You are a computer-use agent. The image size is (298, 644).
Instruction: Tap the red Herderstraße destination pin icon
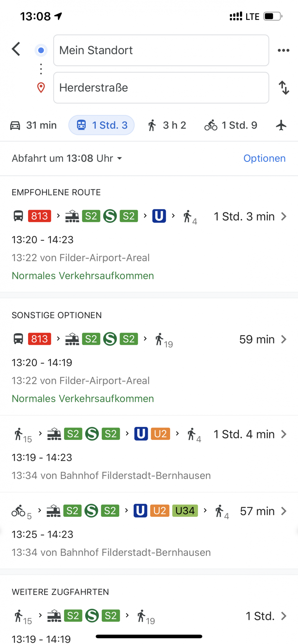41,88
